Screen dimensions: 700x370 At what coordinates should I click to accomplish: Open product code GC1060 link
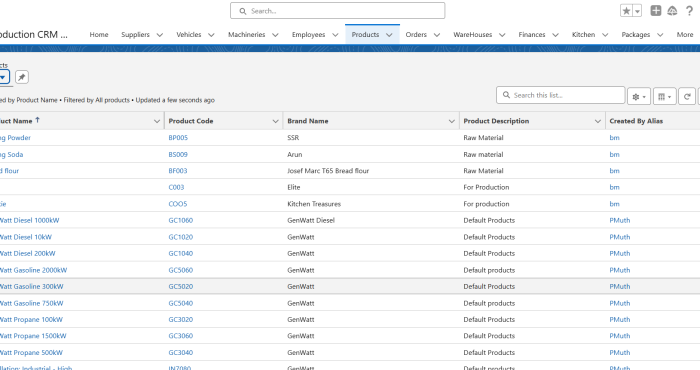(x=181, y=220)
